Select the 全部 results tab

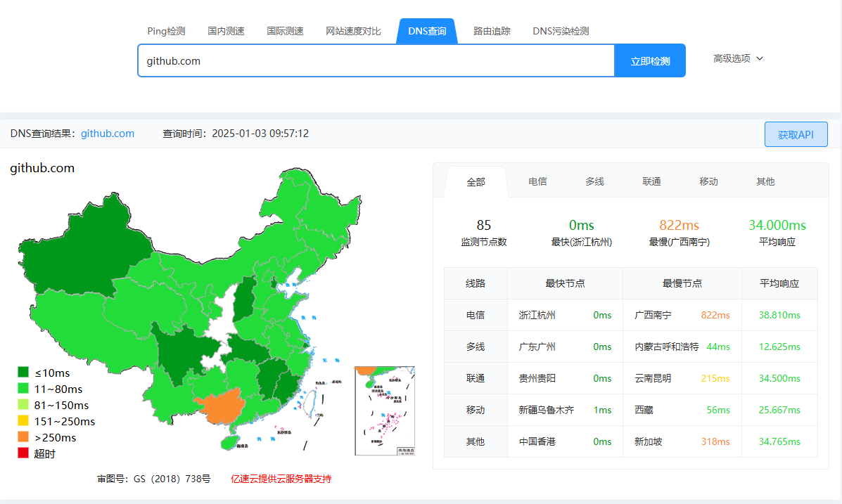476,182
